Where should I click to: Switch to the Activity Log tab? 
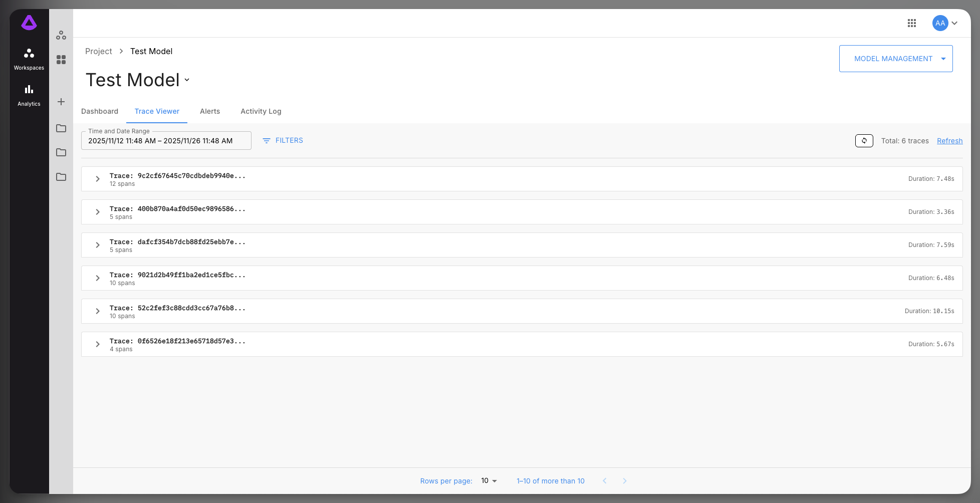(x=261, y=111)
